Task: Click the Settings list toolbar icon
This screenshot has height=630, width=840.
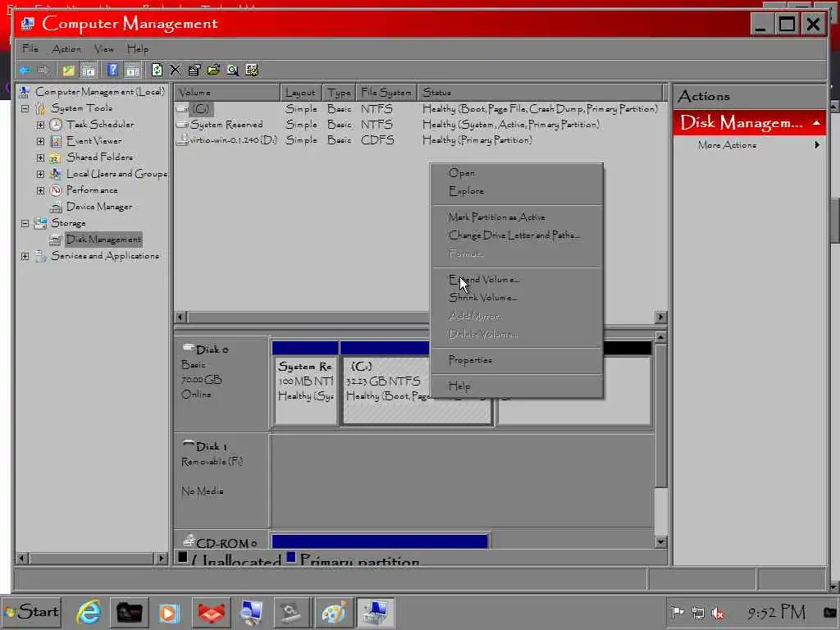Action: (x=252, y=71)
